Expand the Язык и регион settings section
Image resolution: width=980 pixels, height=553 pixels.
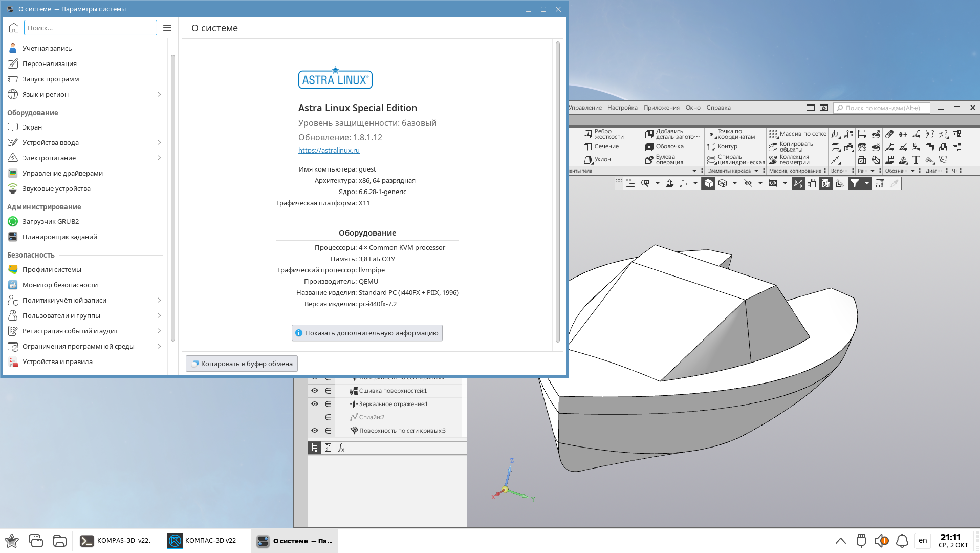click(x=159, y=94)
